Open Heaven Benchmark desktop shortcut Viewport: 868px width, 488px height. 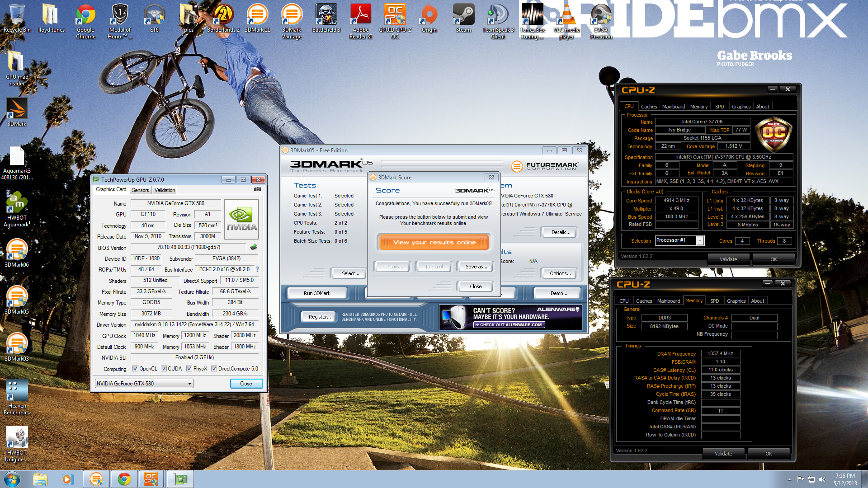coord(17,397)
